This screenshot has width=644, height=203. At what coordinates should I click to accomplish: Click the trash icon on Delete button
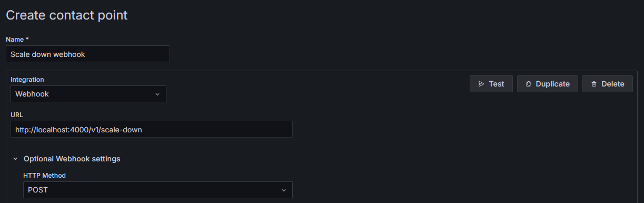(594, 84)
